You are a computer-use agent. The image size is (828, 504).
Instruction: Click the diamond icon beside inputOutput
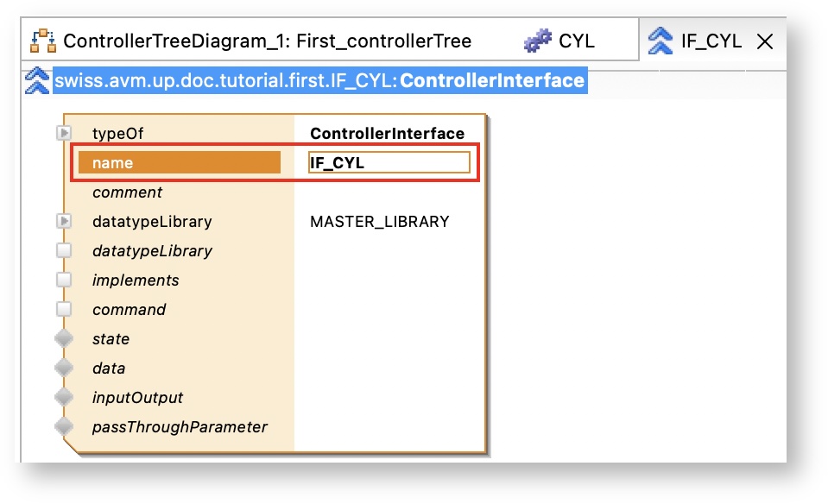64,398
